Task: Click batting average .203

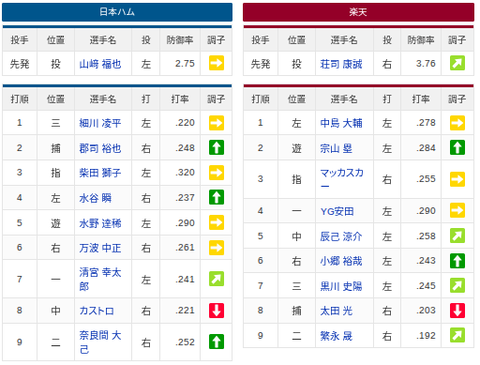Action: [426, 310]
